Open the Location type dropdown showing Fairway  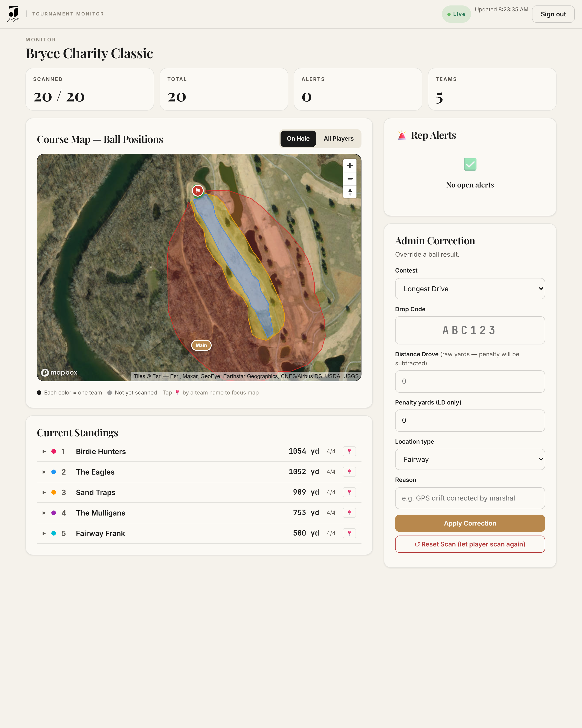pyautogui.click(x=470, y=459)
